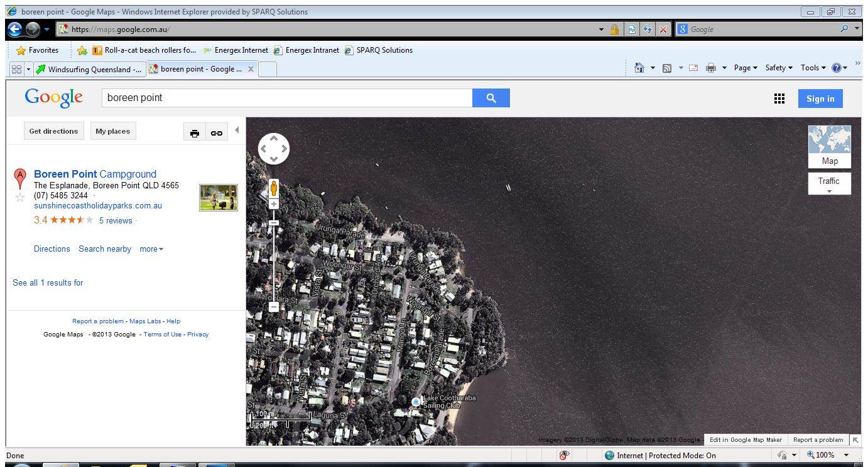Star the Boreen Point Campground result
Image resolution: width=868 pixels, height=467 pixels.
pyautogui.click(x=20, y=198)
